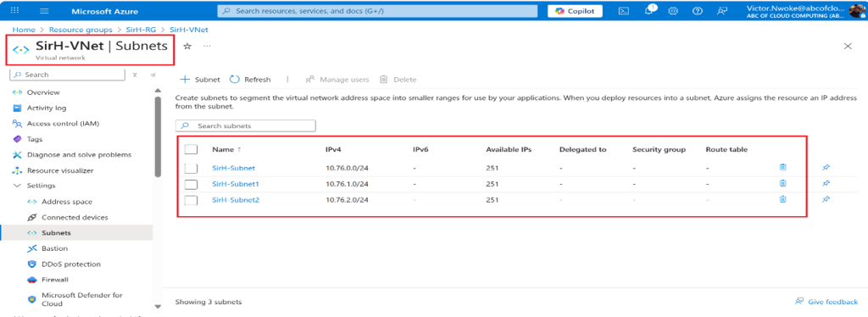Clear the sidebar search with X
The image size is (868, 317).
pyautogui.click(x=135, y=74)
